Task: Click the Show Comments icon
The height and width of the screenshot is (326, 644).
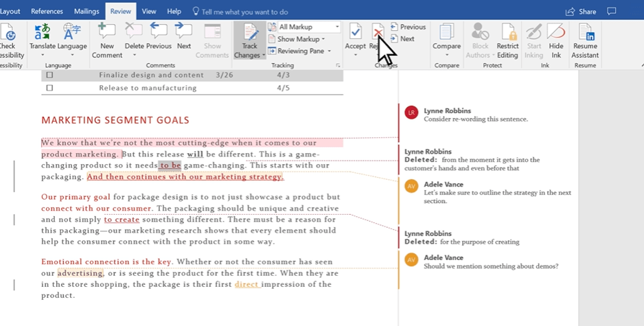Action: point(212,32)
